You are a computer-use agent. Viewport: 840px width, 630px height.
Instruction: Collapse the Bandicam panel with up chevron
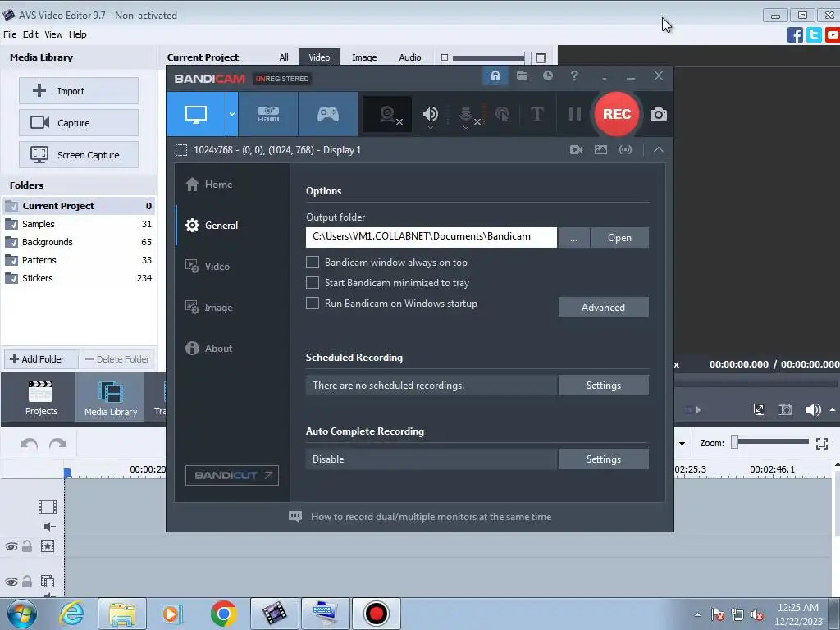(659, 150)
